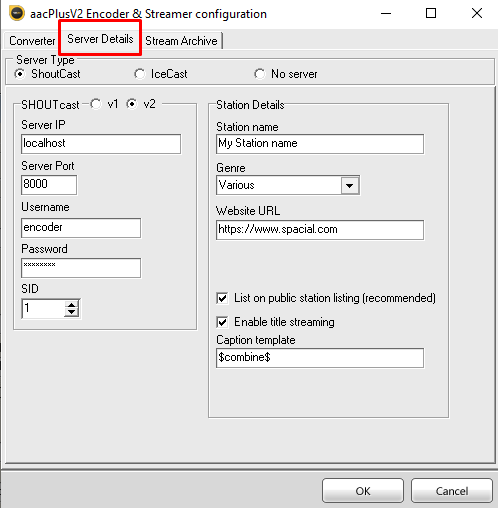
Task: Click the Server Port field
Action: (x=49, y=185)
